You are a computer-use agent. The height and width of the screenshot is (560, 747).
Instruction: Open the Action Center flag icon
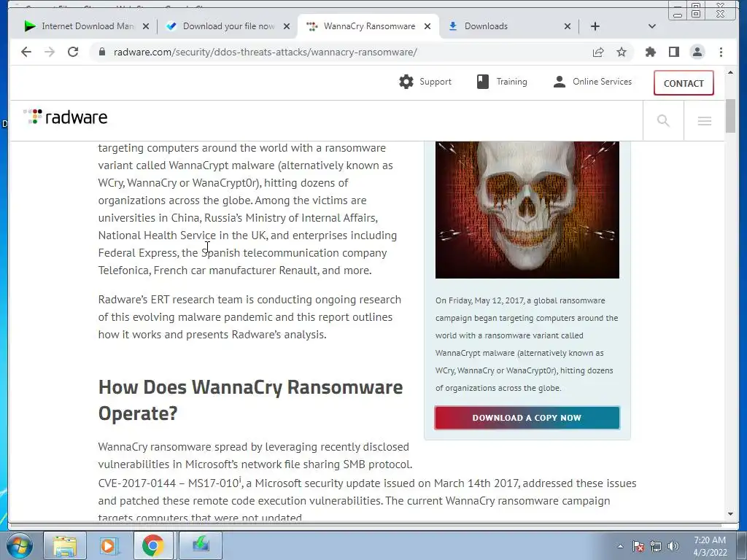pyautogui.click(x=638, y=546)
